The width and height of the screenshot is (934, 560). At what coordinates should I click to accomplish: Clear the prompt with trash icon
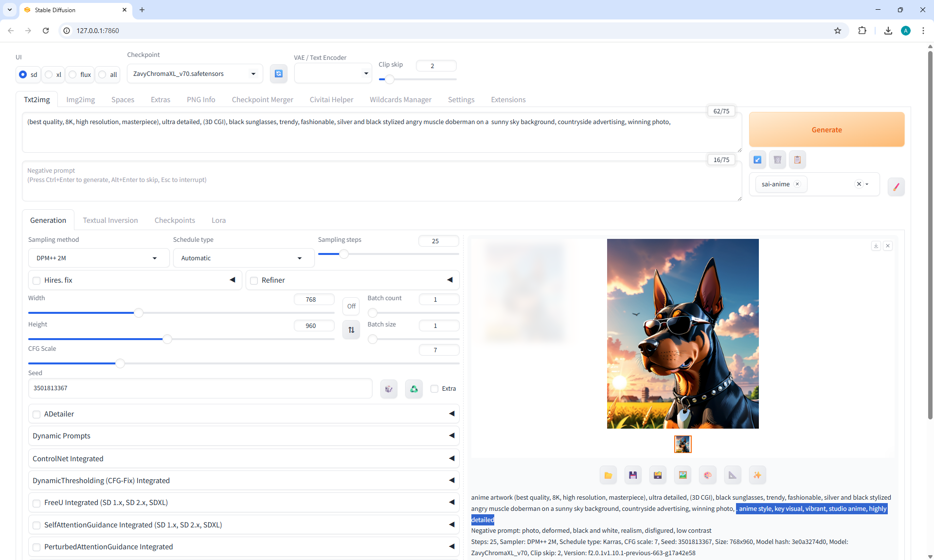(x=777, y=160)
